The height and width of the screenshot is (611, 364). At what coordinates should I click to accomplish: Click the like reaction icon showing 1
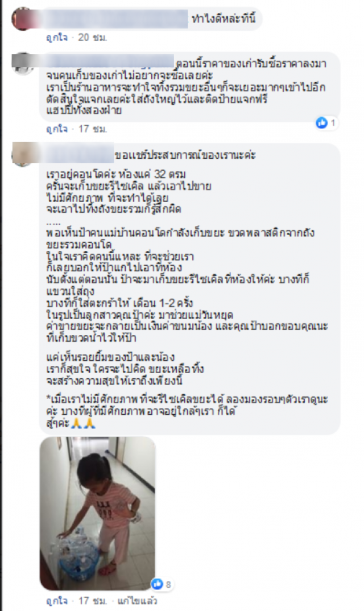[x=321, y=123]
